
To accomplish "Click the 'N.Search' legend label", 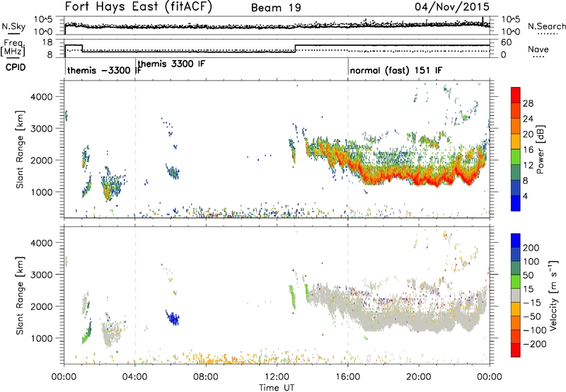I will coord(546,26).
